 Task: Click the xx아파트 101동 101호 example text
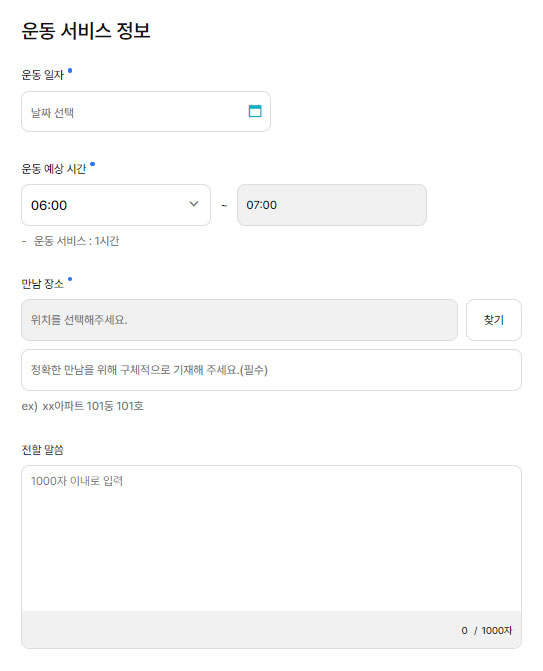[93, 406]
